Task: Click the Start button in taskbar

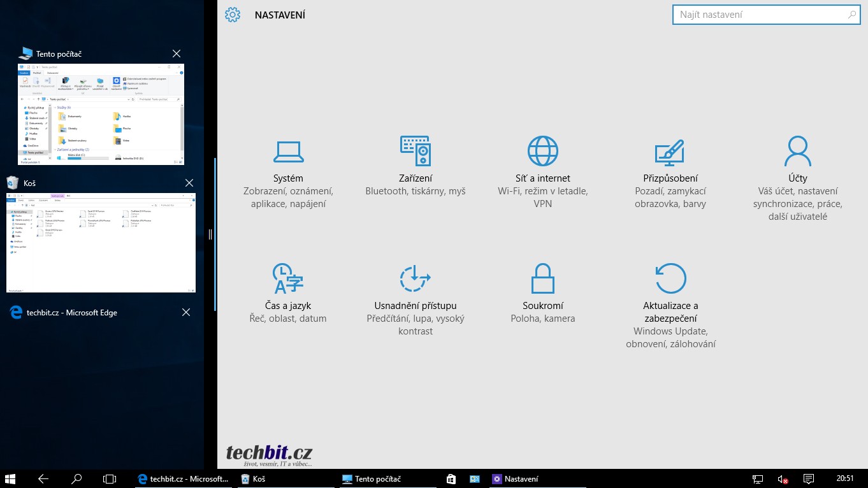Action: [x=10, y=478]
